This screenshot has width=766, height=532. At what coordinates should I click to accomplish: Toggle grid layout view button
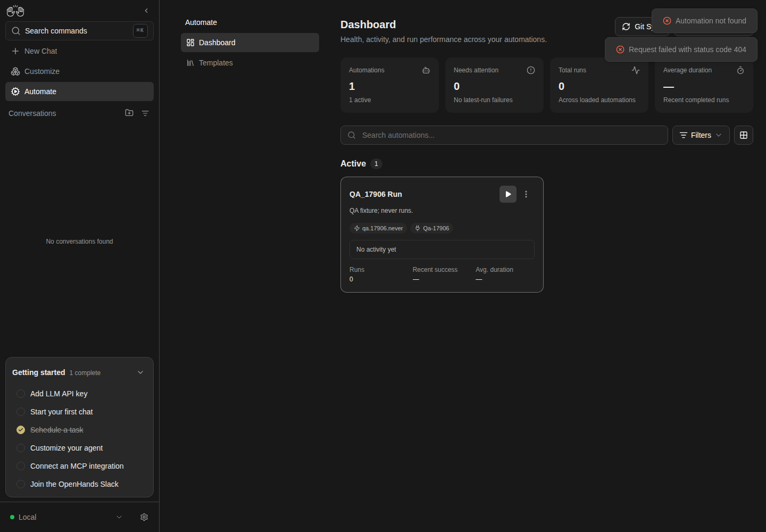(x=744, y=135)
